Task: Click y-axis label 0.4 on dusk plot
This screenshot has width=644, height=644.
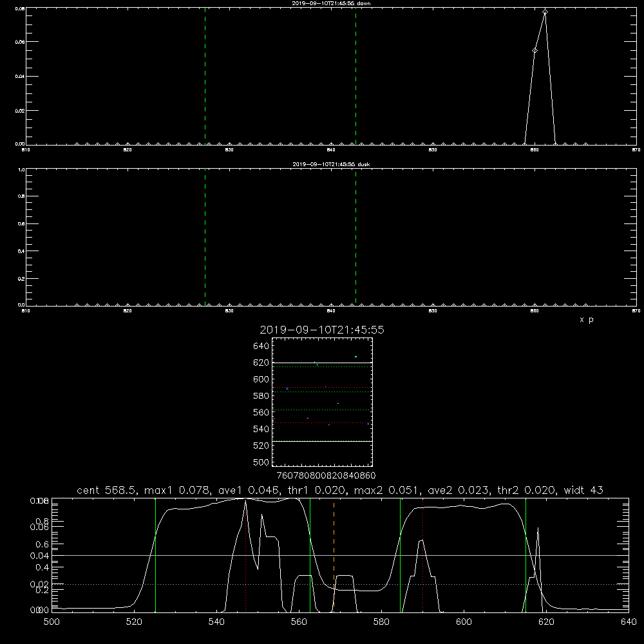Action: [x=22, y=251]
